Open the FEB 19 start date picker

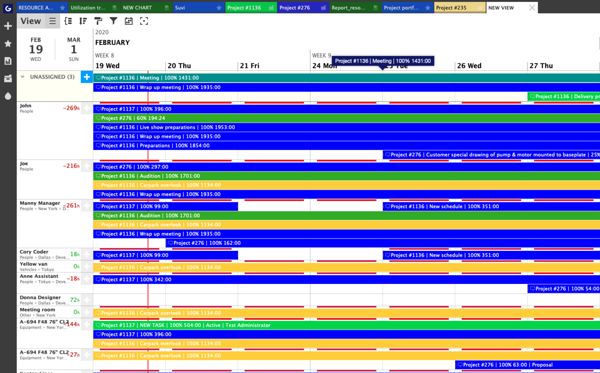tap(36, 49)
